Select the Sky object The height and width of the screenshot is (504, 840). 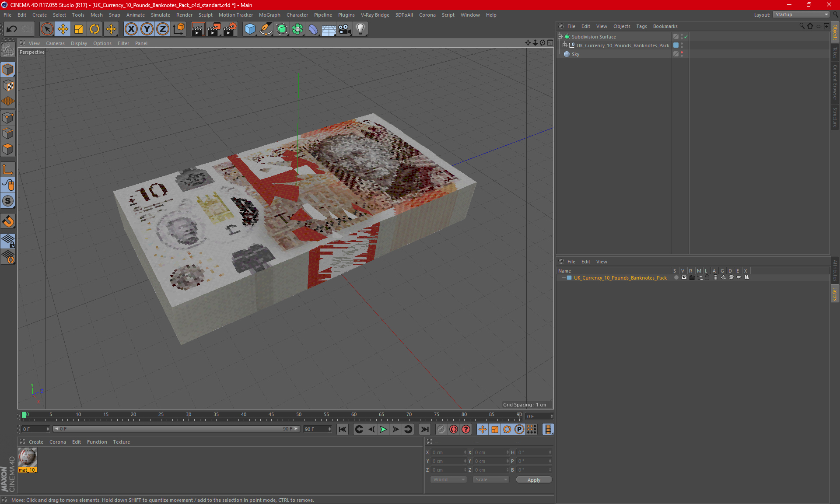(575, 54)
